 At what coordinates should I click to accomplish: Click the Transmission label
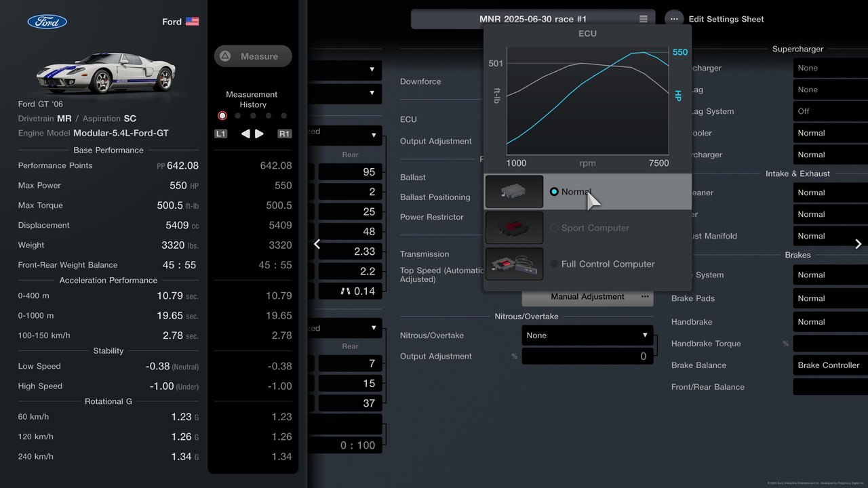(425, 254)
